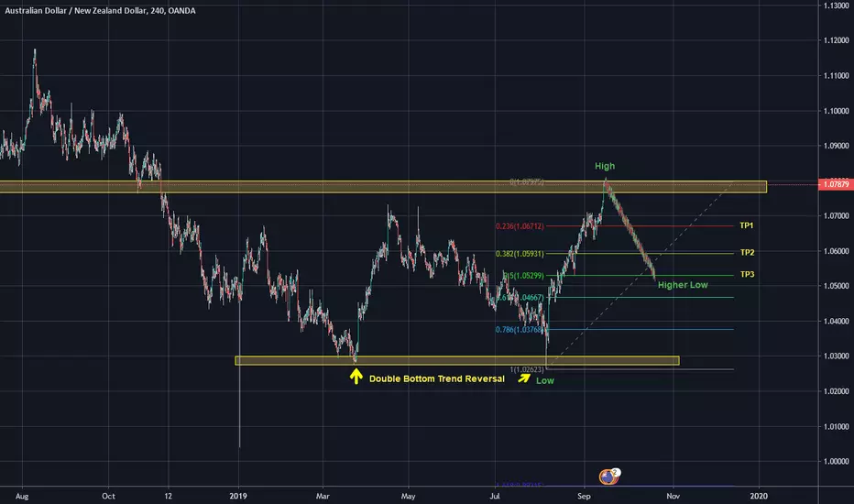Click the 0.236(1.06712) Fibonacci label
The width and height of the screenshot is (854, 504).
pyautogui.click(x=520, y=226)
